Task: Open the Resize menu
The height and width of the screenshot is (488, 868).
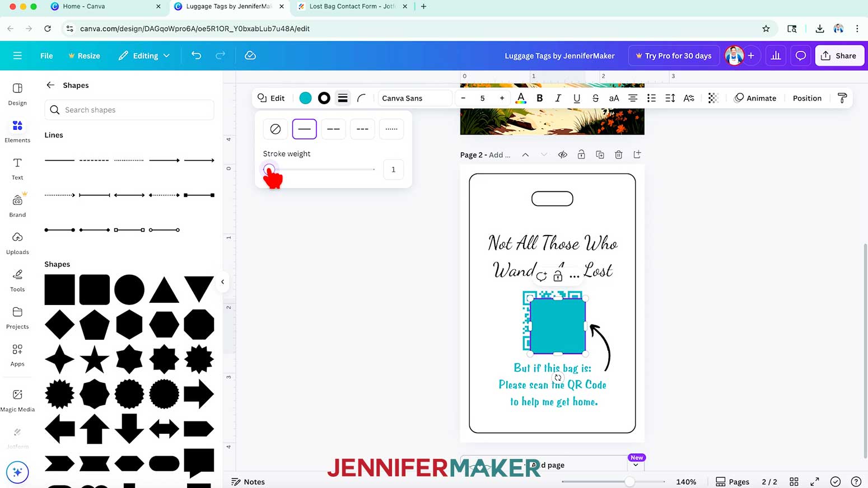Action: pos(84,55)
